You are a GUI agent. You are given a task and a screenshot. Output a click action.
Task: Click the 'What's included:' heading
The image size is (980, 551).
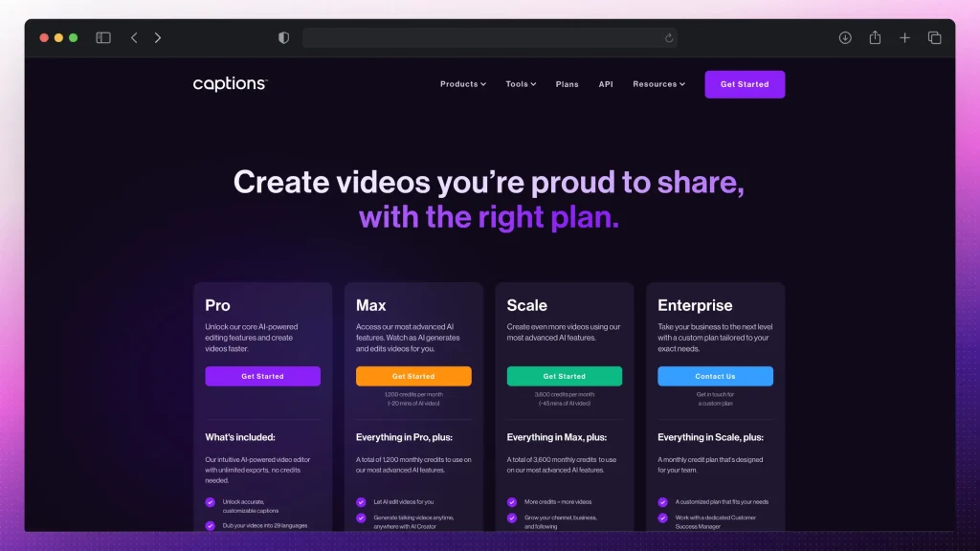coord(240,437)
